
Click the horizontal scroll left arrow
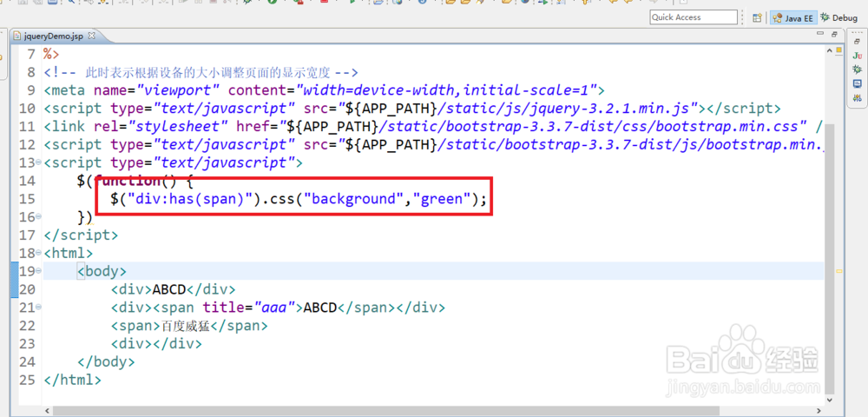[47, 410]
